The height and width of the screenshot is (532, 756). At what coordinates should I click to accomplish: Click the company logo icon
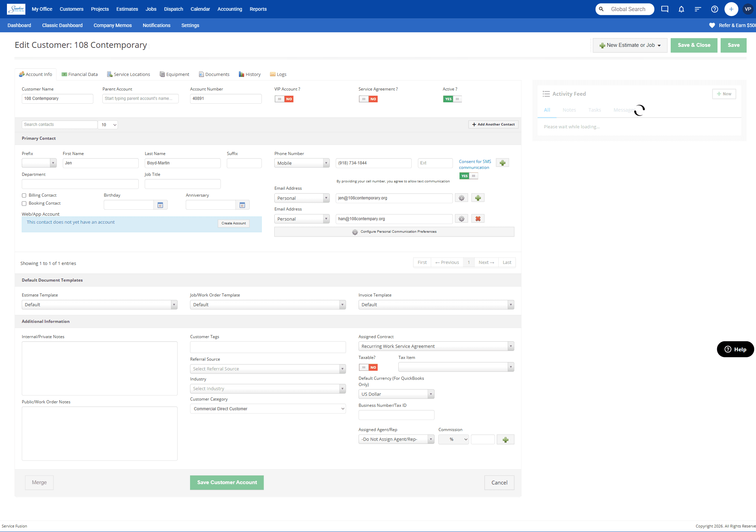pos(16,9)
